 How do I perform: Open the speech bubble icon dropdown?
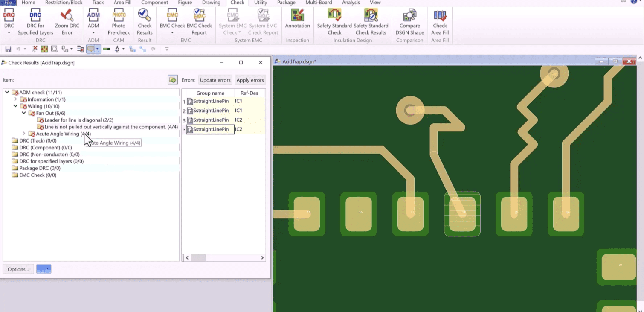[97, 49]
